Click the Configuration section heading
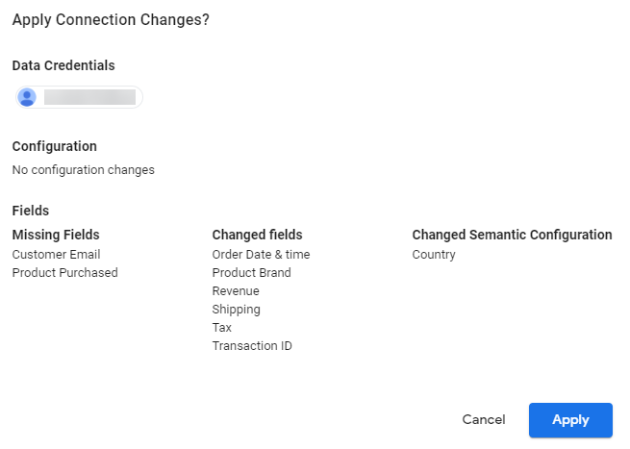Image resolution: width=630 pixels, height=449 pixels. (x=55, y=147)
